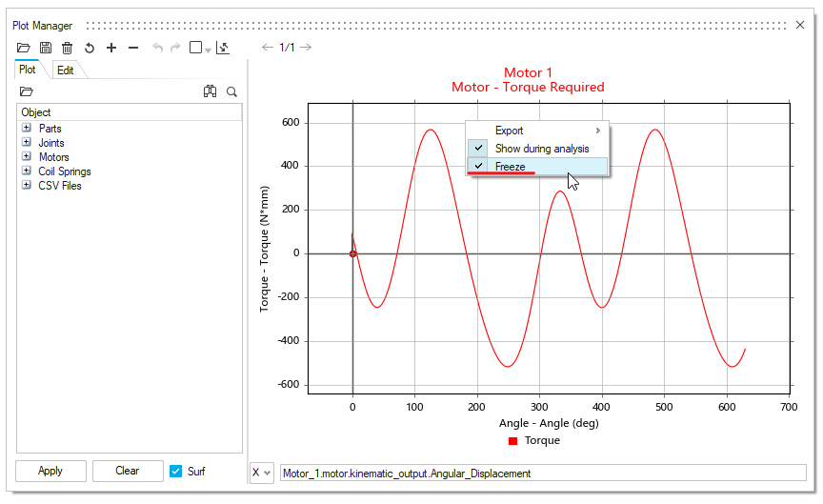Click the red Torque legend swatch
The width and height of the screenshot is (823, 504).
pyautogui.click(x=512, y=441)
